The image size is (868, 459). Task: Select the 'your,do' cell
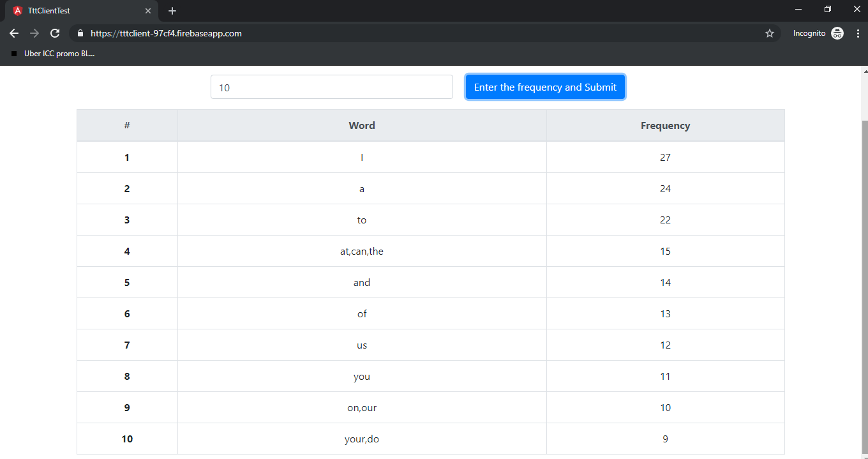tap(362, 439)
